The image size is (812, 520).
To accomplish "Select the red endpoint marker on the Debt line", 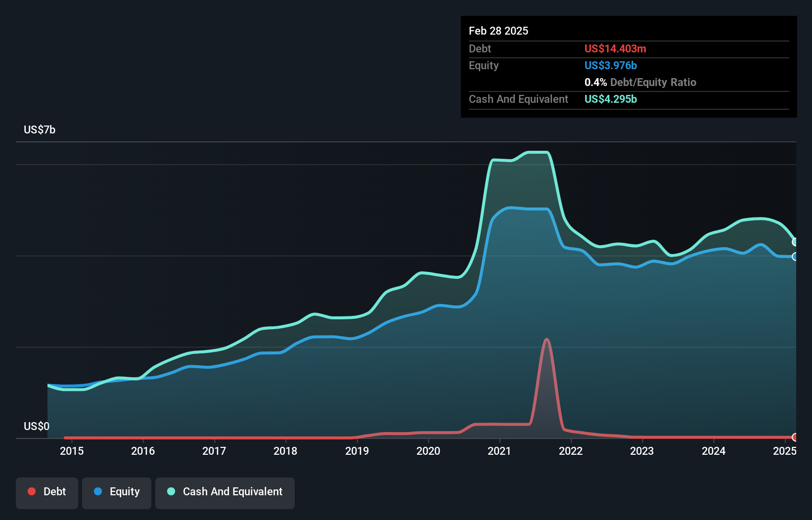I will coord(795,437).
